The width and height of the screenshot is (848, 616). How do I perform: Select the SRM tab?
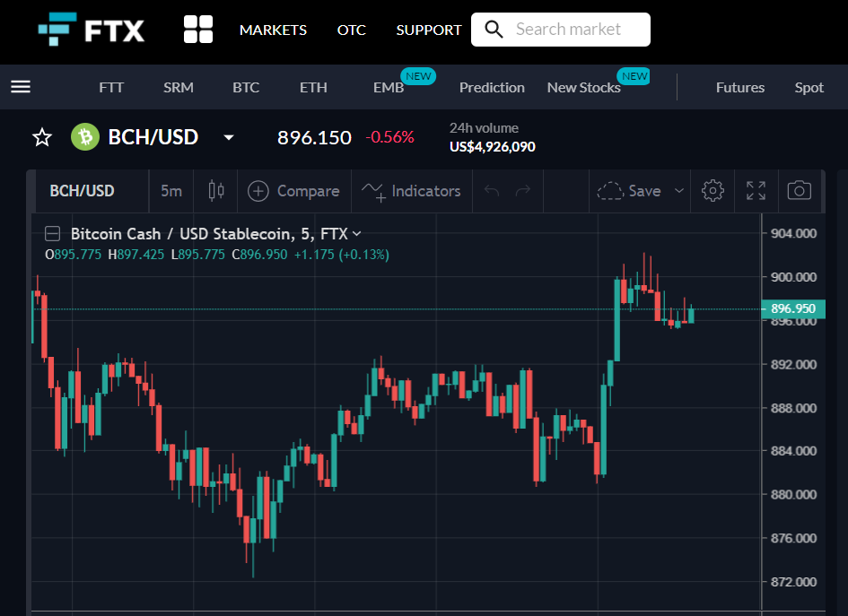point(179,88)
